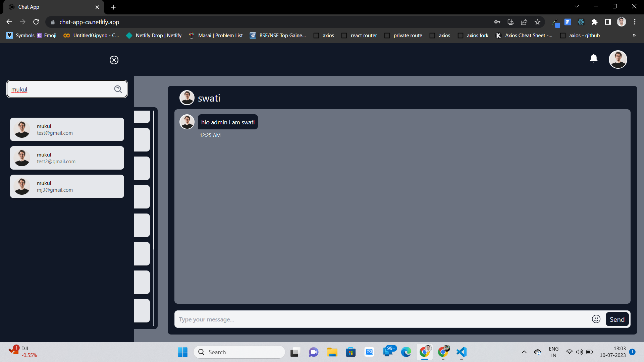Expand the overflow bookmarks chevron
The width and height of the screenshot is (644, 362).
click(x=634, y=35)
